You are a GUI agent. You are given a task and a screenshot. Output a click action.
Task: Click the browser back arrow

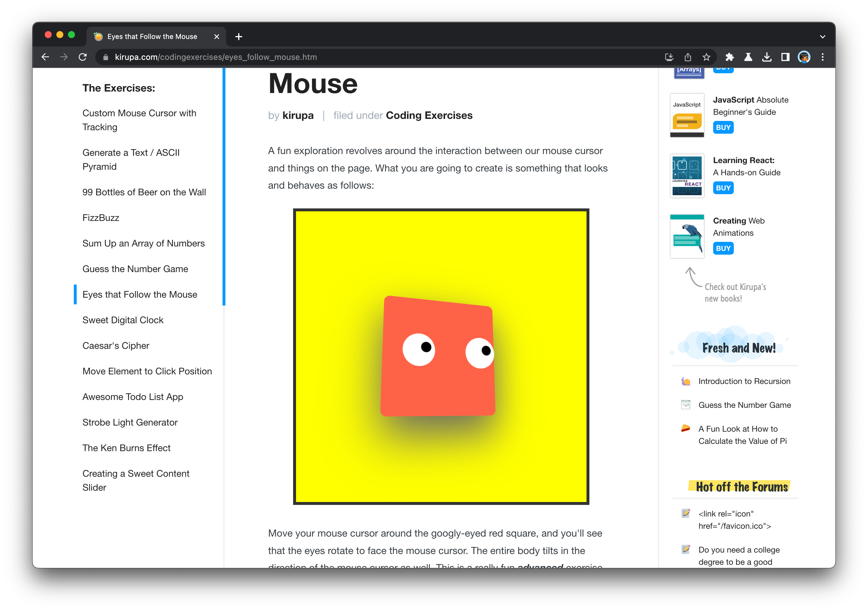[x=45, y=57]
